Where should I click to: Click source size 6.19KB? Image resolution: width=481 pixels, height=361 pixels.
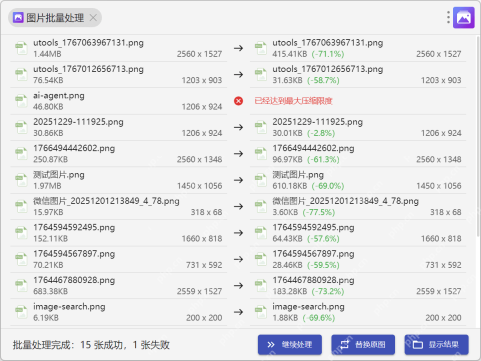coord(46,318)
